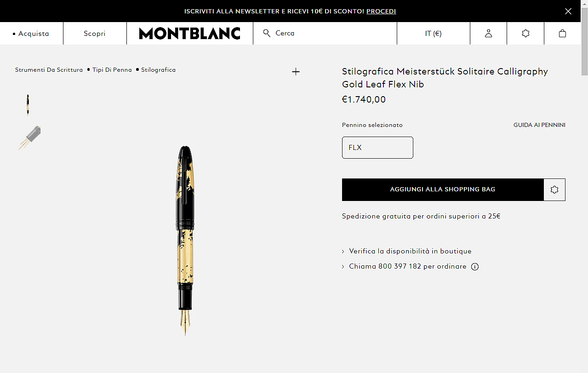Open the Guida ai Pennini link
588x373 pixels.
click(x=539, y=125)
